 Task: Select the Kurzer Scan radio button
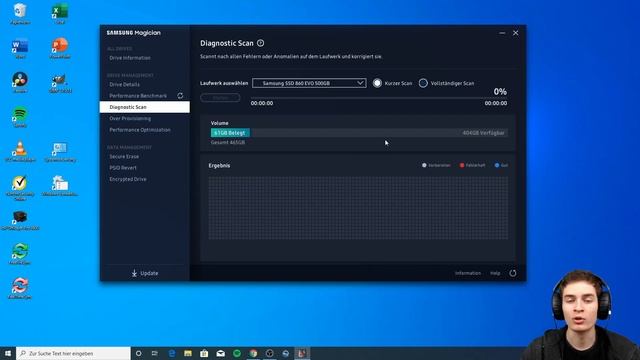(x=377, y=83)
